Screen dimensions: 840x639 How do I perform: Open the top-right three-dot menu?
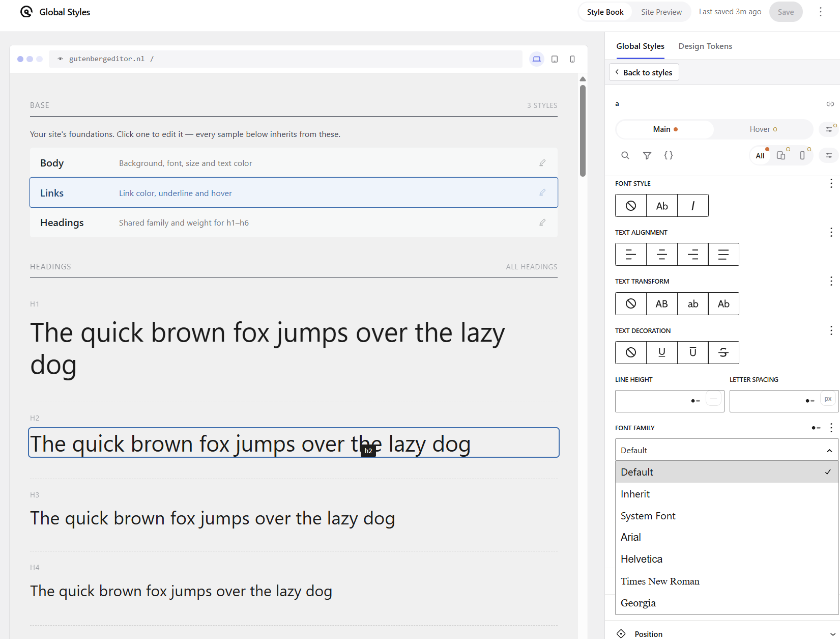coord(821,12)
